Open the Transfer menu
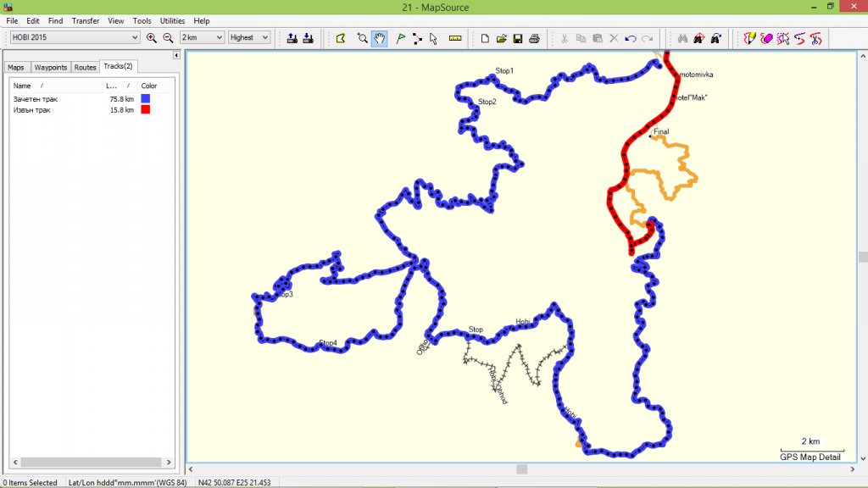The width and height of the screenshot is (868, 488). (x=86, y=20)
